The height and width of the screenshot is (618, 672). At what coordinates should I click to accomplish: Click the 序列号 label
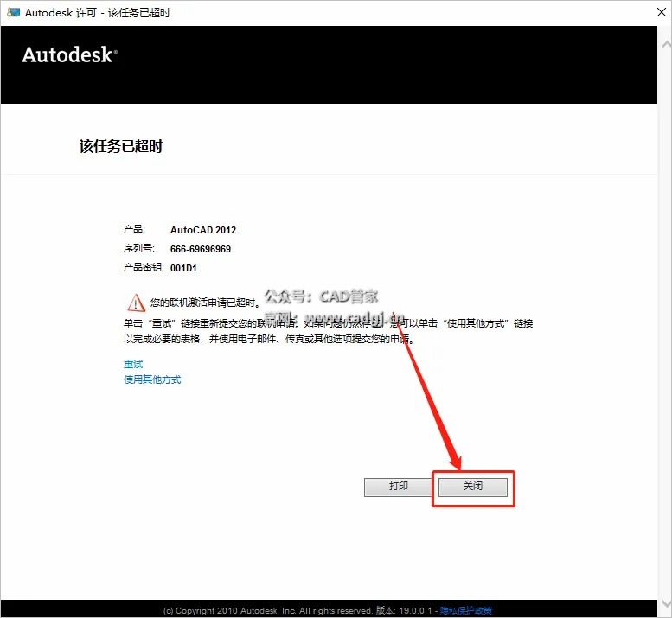tap(139, 248)
